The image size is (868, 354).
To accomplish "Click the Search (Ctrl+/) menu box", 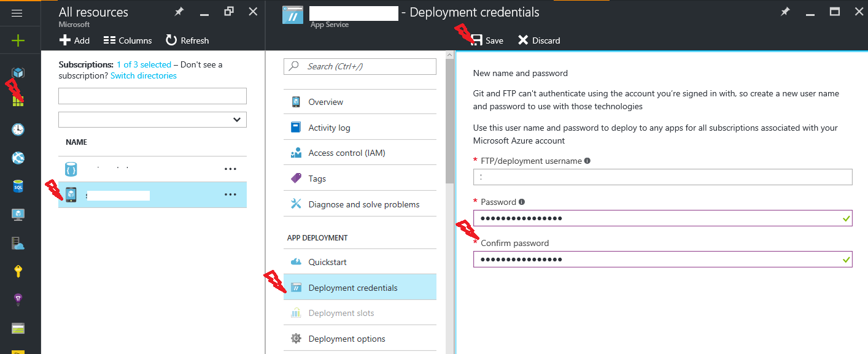I will click(360, 66).
